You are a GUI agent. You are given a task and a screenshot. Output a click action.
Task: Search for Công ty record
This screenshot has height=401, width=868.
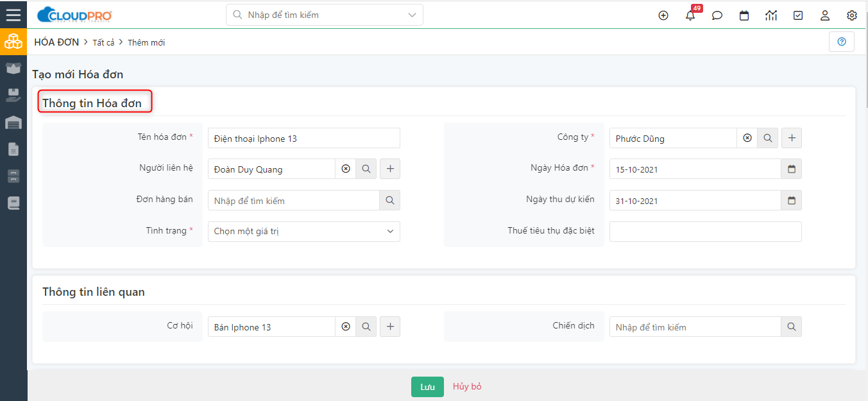[x=767, y=138]
